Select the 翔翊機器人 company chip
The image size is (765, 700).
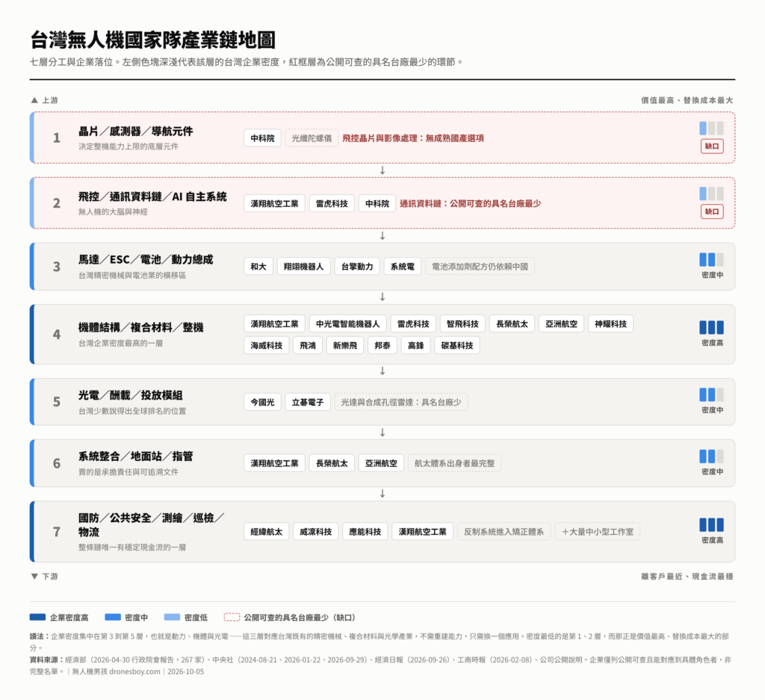point(303,267)
